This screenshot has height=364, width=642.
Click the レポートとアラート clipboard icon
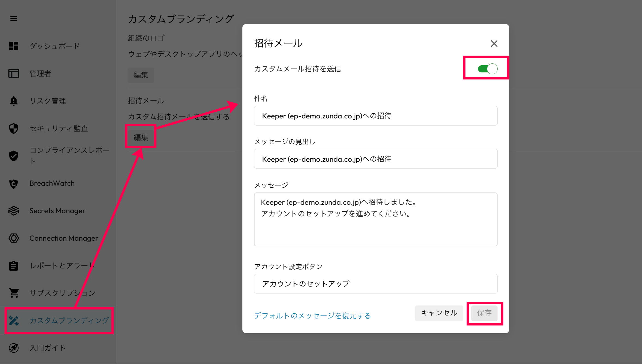(14, 266)
